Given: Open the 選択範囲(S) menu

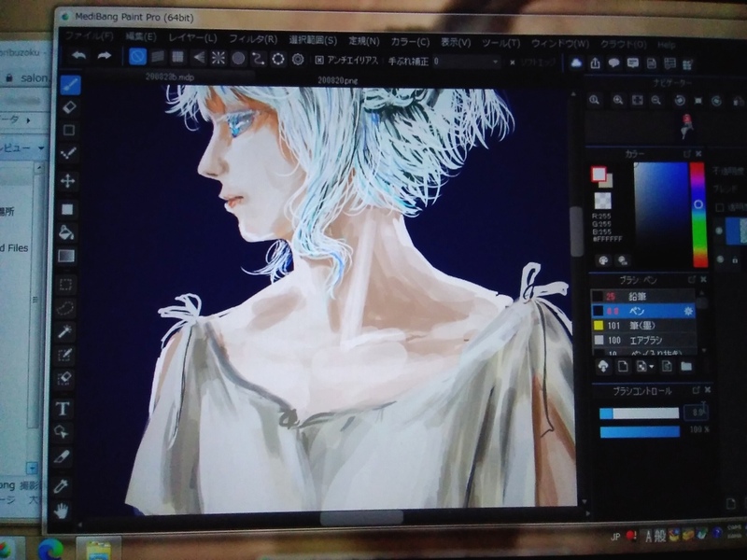Looking at the screenshot, I should (313, 40).
